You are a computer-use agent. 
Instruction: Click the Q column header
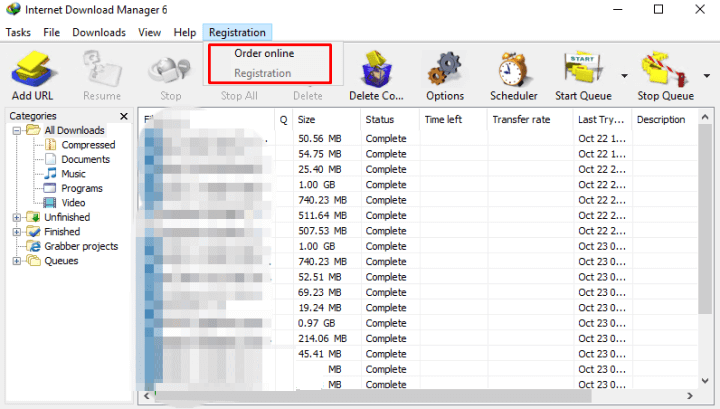click(283, 120)
